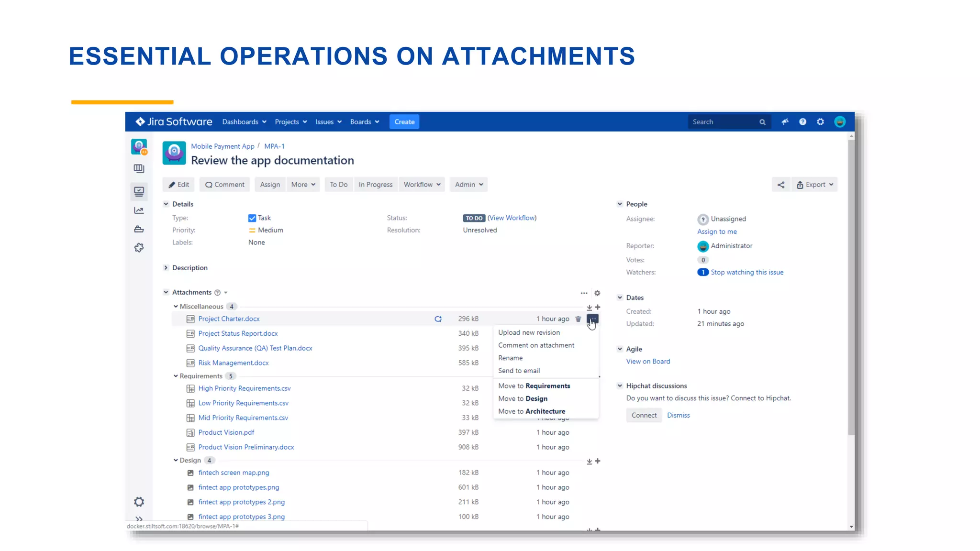Open the help question mark icon
Viewport: 980px width, 551px height.
pyautogui.click(x=802, y=122)
